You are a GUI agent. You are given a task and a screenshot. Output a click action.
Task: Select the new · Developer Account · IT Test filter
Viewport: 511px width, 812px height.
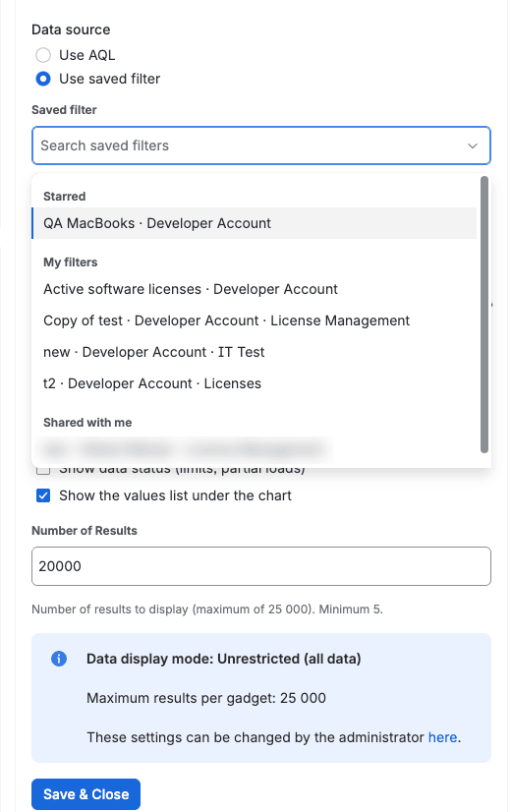pyautogui.click(x=255, y=352)
